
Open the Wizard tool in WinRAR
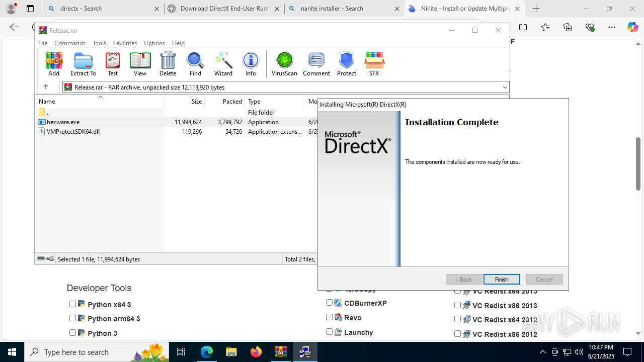click(x=223, y=64)
